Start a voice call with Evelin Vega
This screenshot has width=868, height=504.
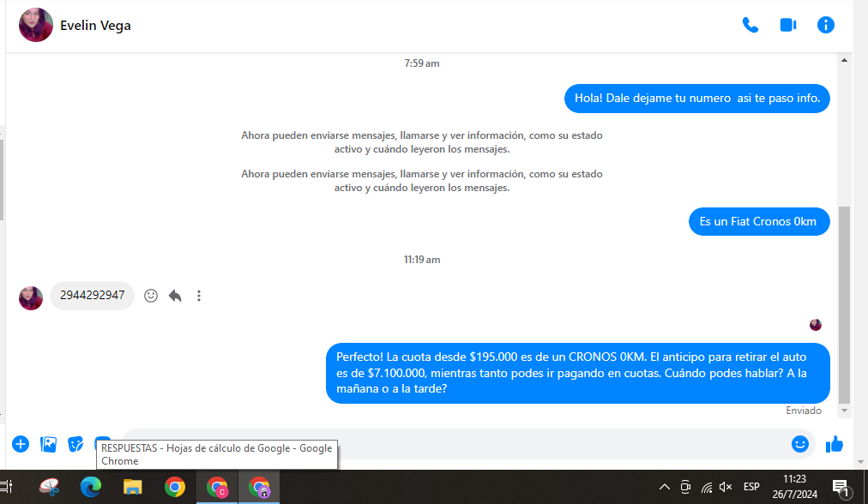tap(750, 25)
